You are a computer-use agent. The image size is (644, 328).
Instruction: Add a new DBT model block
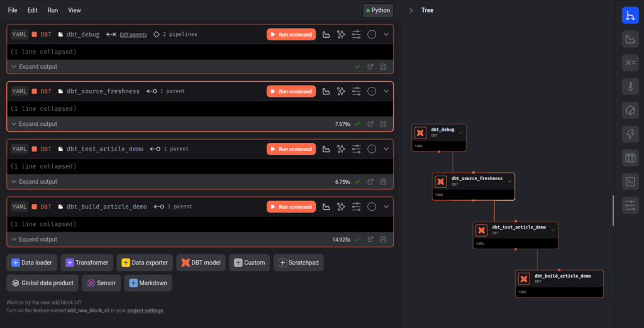pyautogui.click(x=201, y=263)
